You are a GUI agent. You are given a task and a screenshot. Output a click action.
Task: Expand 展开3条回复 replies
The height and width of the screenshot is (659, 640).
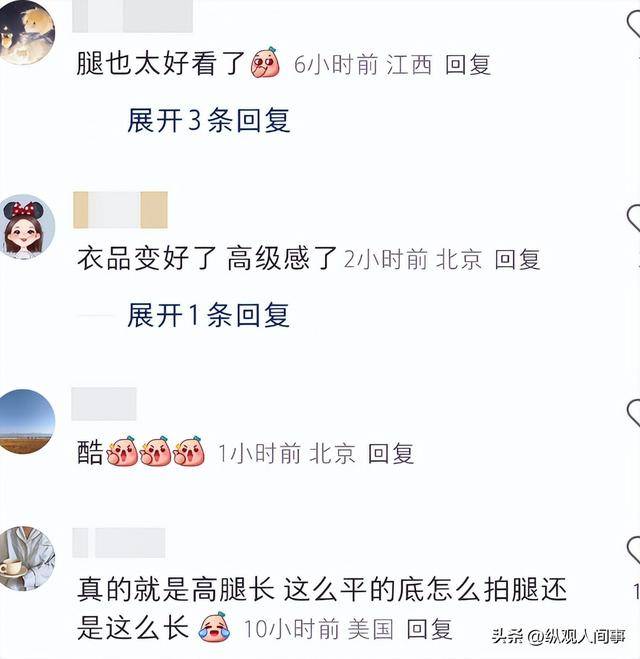(x=209, y=120)
